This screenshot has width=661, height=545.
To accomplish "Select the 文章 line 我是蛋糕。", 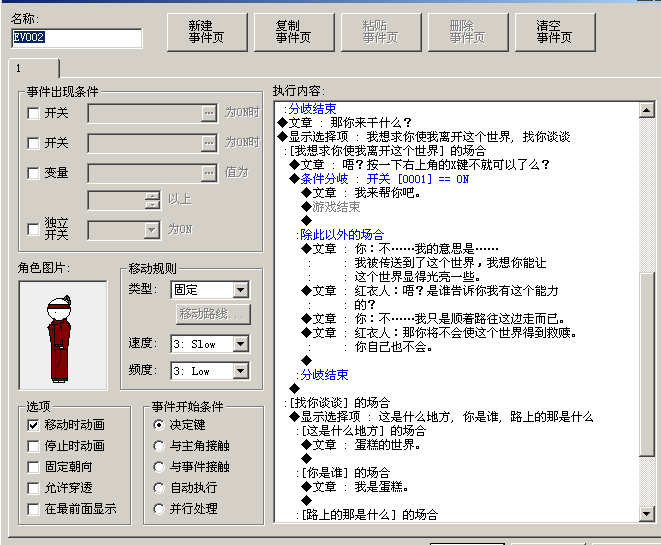I will 355,487.
